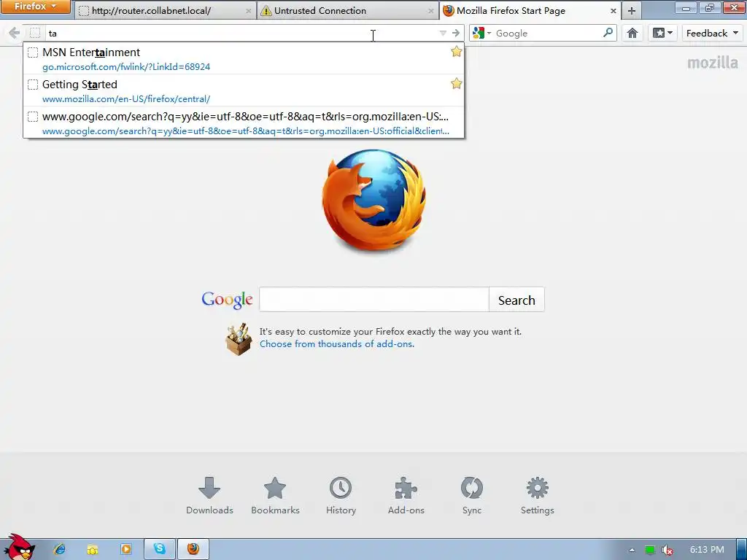747x560 pixels.
Task: Click the Google search engine icon
Action: click(479, 33)
